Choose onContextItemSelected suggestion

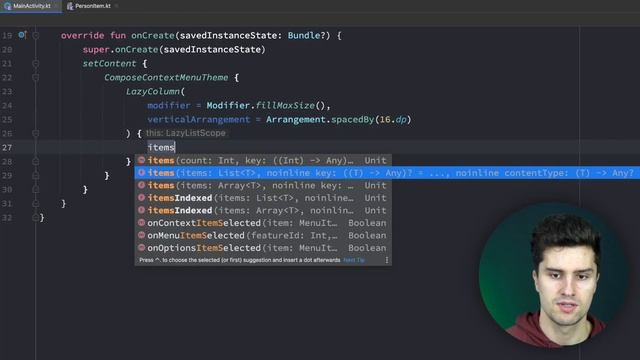[263, 223]
